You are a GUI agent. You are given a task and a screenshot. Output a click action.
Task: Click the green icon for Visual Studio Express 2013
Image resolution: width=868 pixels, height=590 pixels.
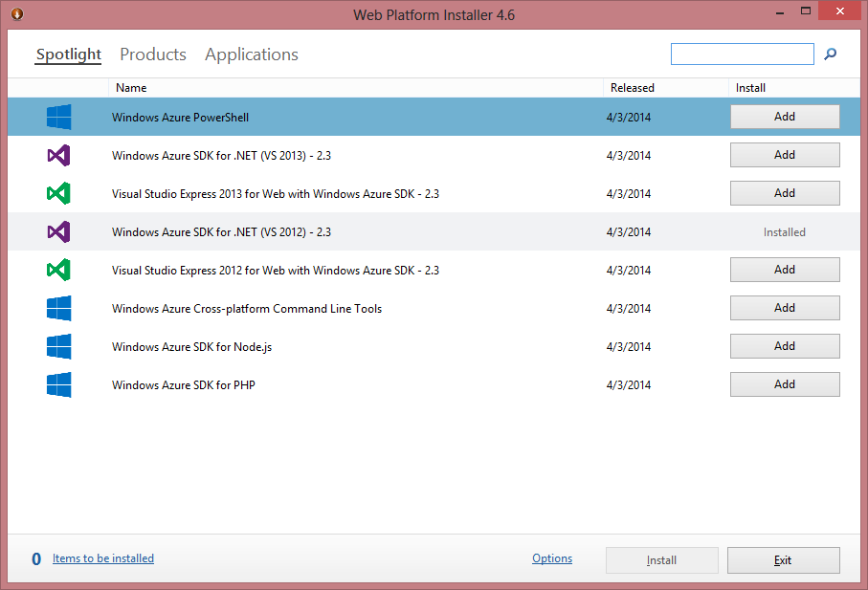(x=58, y=193)
